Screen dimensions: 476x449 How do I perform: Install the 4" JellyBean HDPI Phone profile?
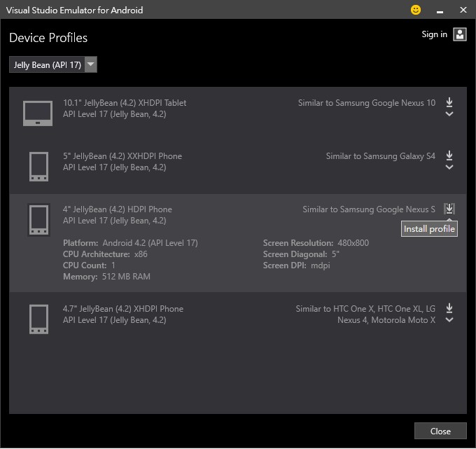(x=449, y=209)
